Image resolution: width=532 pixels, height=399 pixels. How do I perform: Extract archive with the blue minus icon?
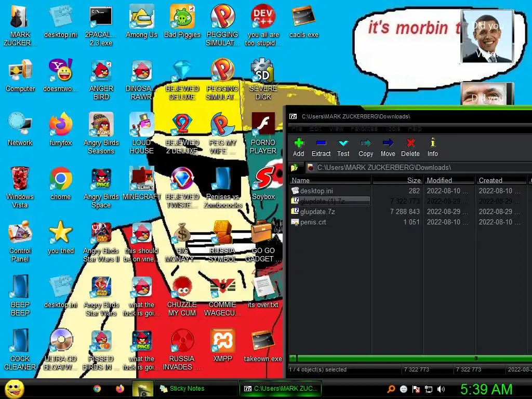click(321, 147)
